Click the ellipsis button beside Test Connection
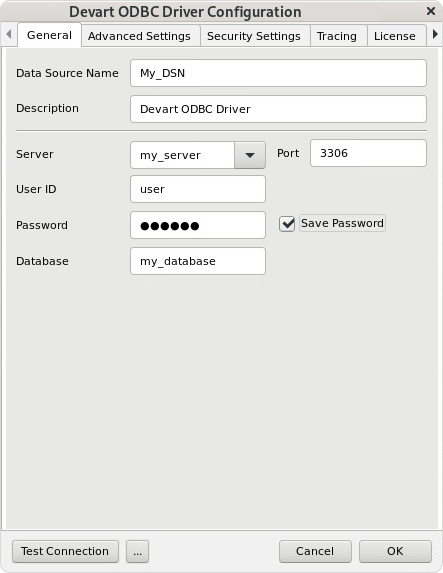443x573 pixels. (137, 551)
